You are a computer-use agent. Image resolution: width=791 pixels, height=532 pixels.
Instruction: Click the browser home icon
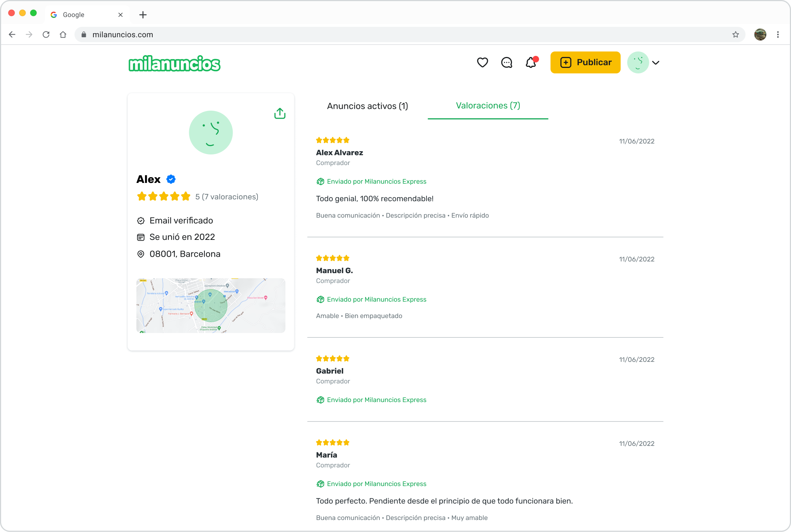point(63,34)
